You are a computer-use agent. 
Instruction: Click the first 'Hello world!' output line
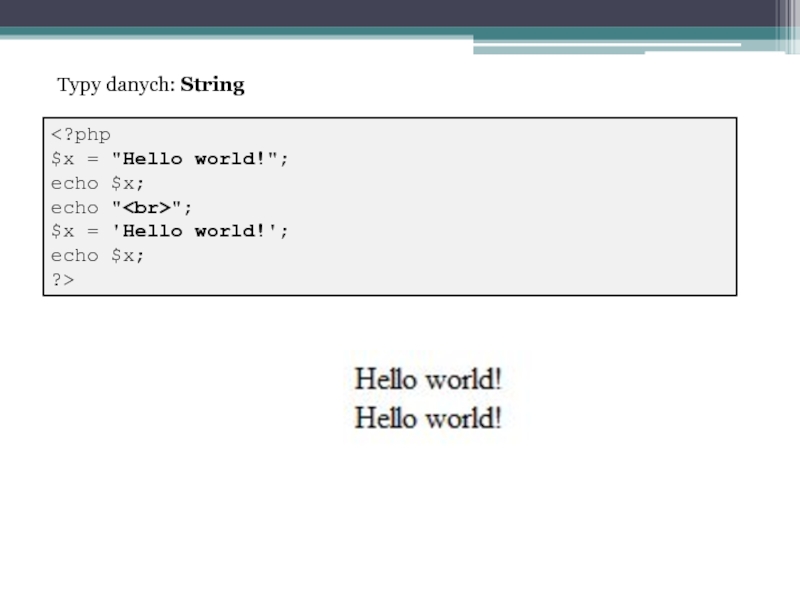[x=428, y=379]
